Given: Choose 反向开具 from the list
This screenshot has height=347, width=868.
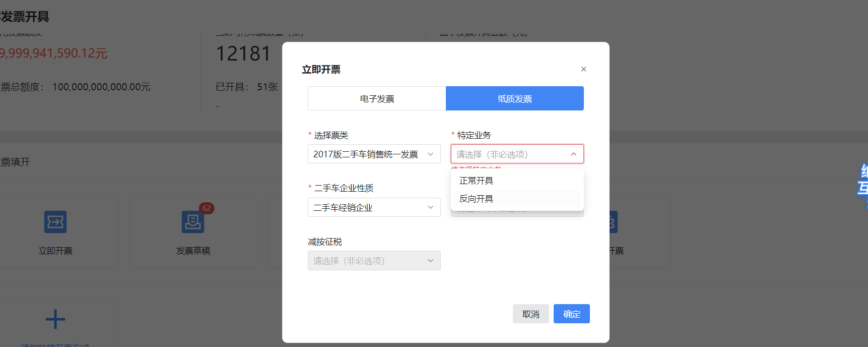Looking at the screenshot, I should pos(477,199).
